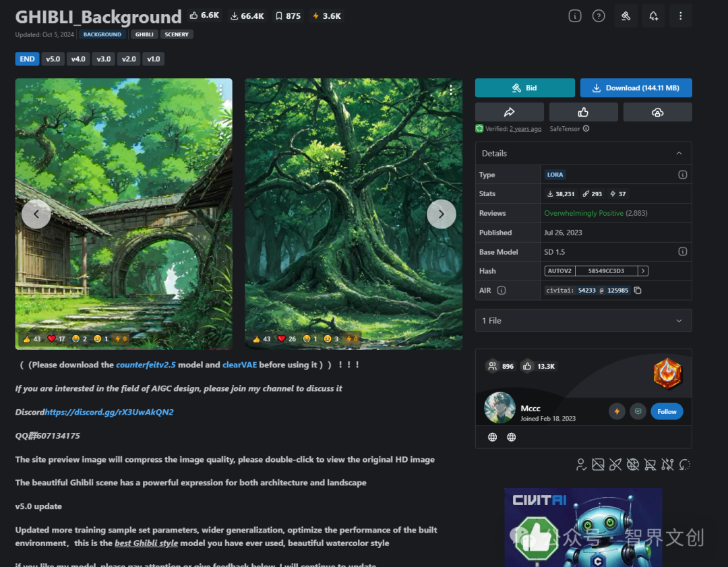
Task: Click the 875 bookmark stat
Action: (288, 16)
